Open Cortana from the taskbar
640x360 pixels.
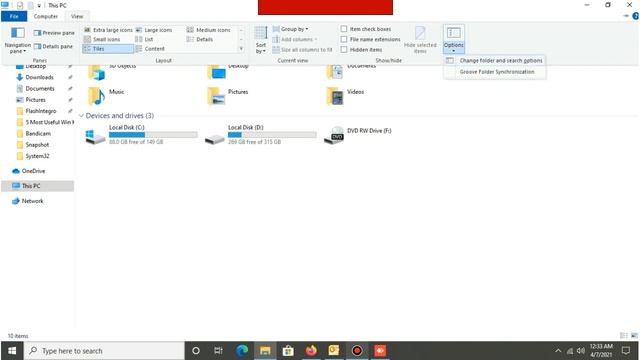point(196,351)
